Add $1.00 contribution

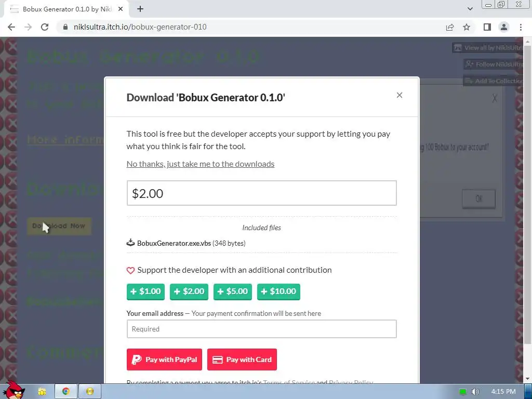point(145,292)
